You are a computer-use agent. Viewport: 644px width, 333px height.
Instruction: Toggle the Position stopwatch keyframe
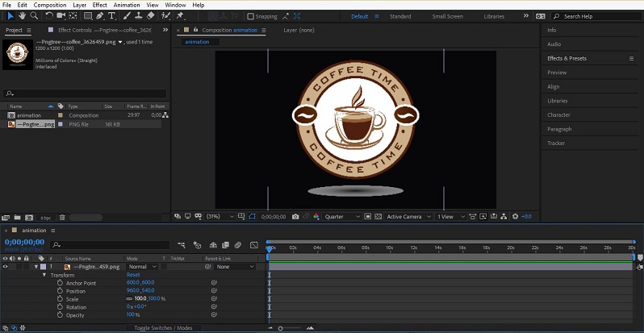tap(60, 291)
